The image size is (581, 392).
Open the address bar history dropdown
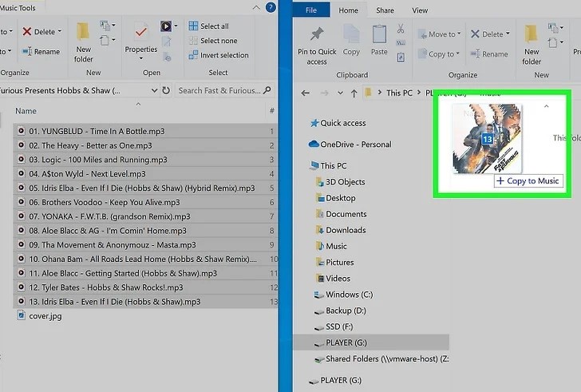[x=154, y=90]
